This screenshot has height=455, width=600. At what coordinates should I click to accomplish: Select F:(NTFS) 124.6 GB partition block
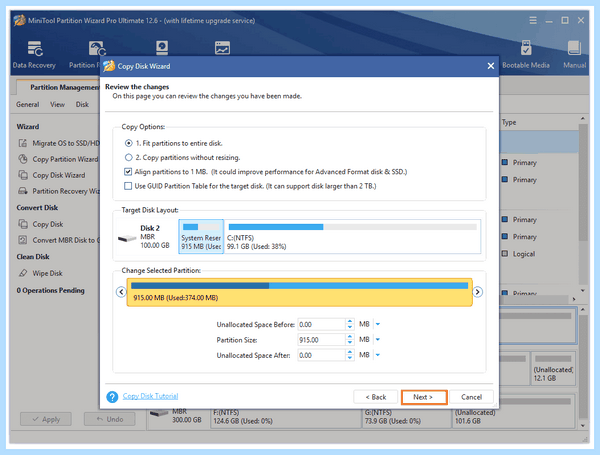pos(286,417)
